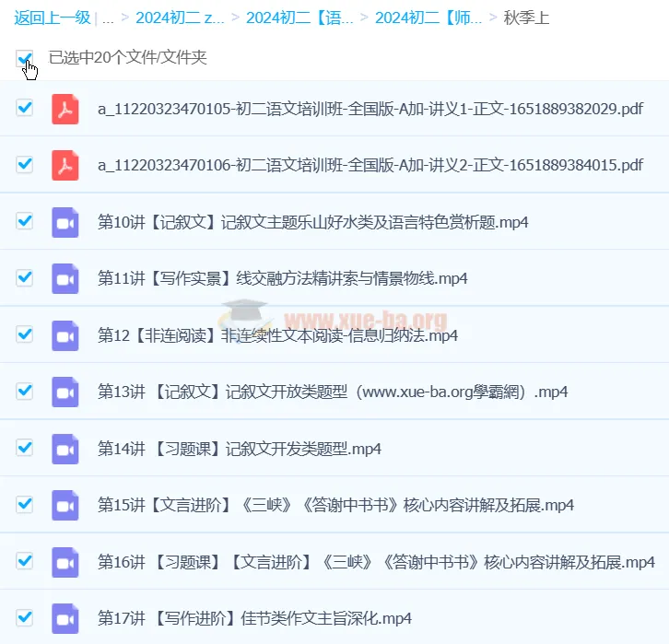
Task: Open 2024初二【师... breadcrumb folder
Action: [x=428, y=18]
